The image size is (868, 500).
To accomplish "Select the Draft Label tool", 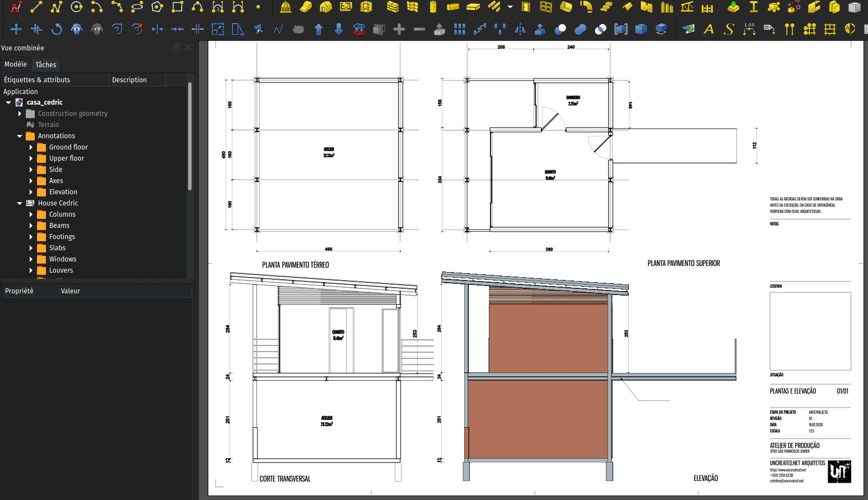I will (x=769, y=29).
